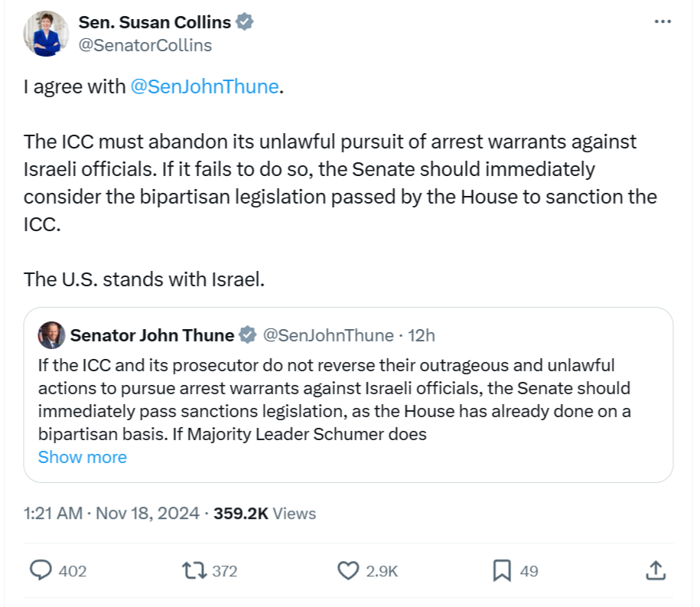
Task: Click the Senator John Thune name in quote
Action: click(x=152, y=335)
